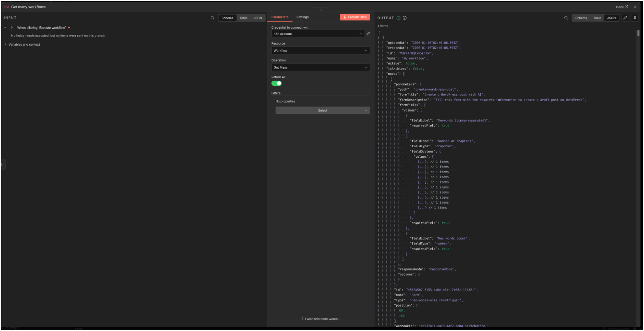644x331 pixels.
Task: Switch the input view to JSON
Action: [257, 18]
